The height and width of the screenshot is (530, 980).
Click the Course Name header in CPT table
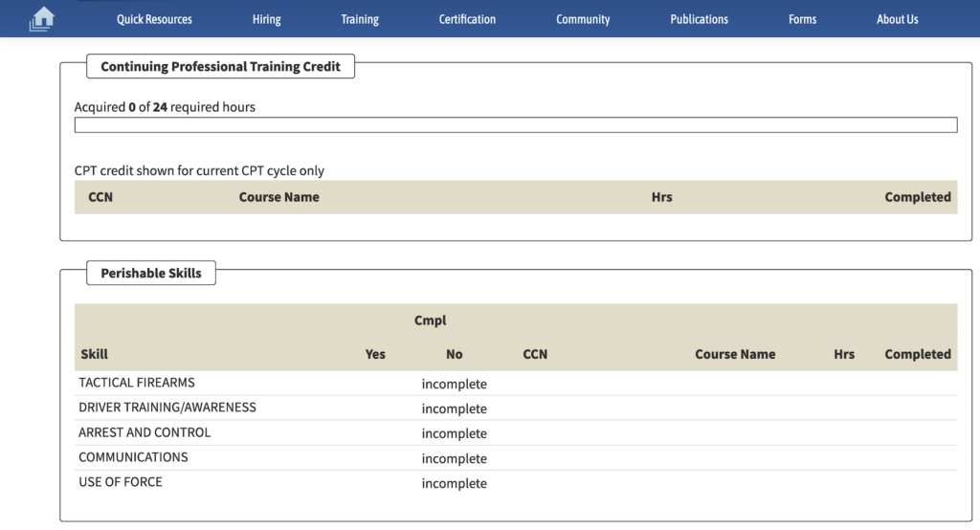coord(278,197)
